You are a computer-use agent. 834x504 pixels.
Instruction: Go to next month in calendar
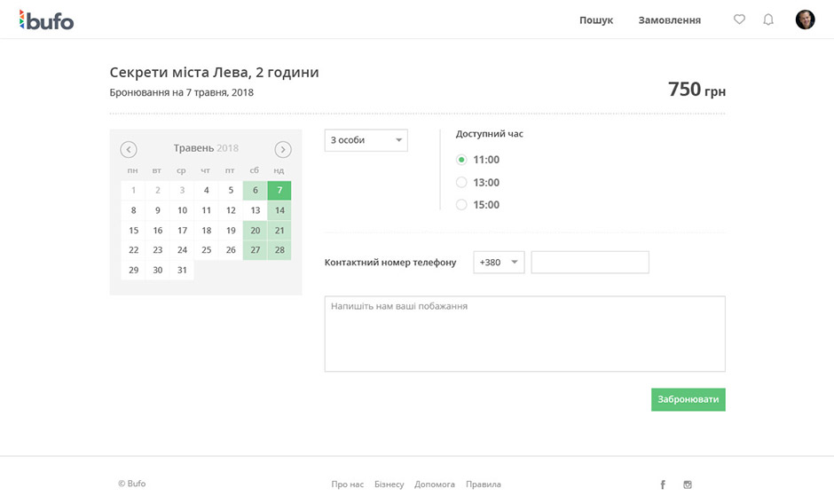283,149
